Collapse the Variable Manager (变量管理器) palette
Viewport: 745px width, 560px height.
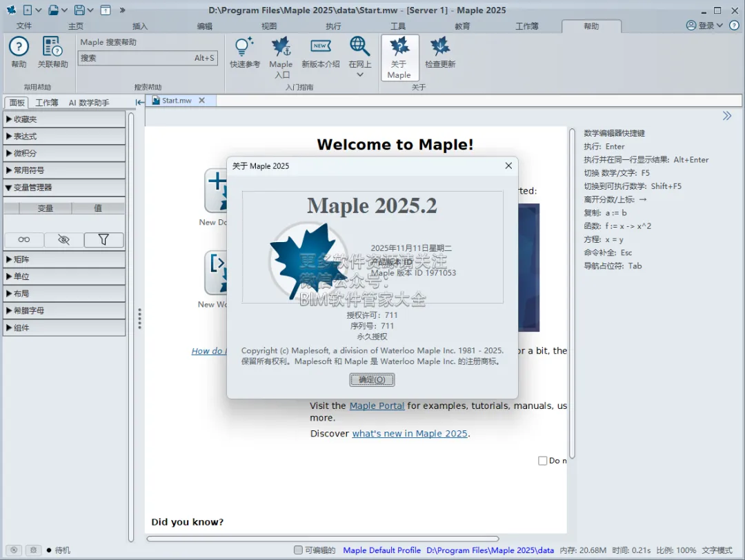coord(64,187)
